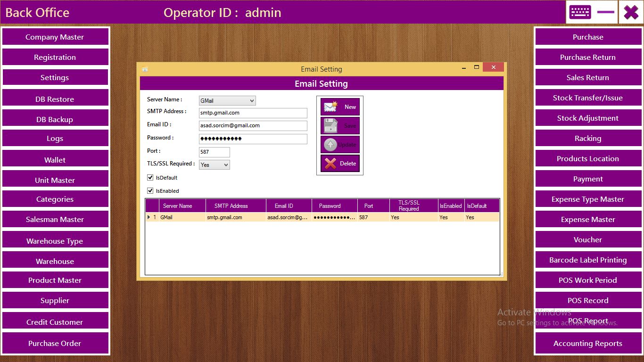Image resolution: width=644 pixels, height=362 pixels.
Task: Click the Save floppy disk icon
Action: (330, 126)
